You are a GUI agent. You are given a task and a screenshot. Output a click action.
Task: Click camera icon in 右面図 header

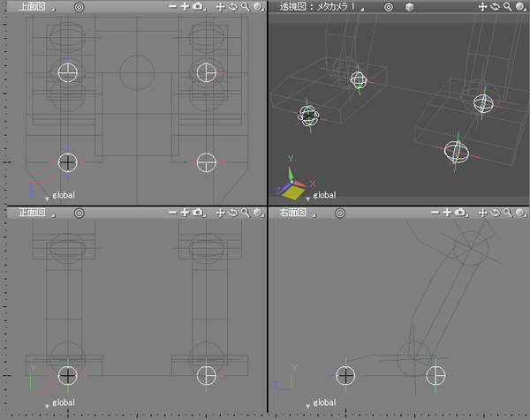pos(461,213)
